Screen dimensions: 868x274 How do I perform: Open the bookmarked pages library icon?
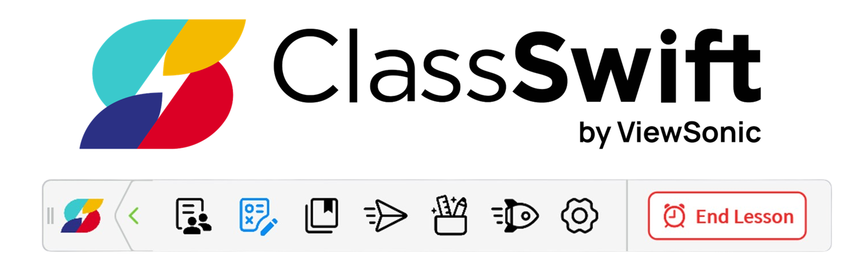[x=322, y=216]
